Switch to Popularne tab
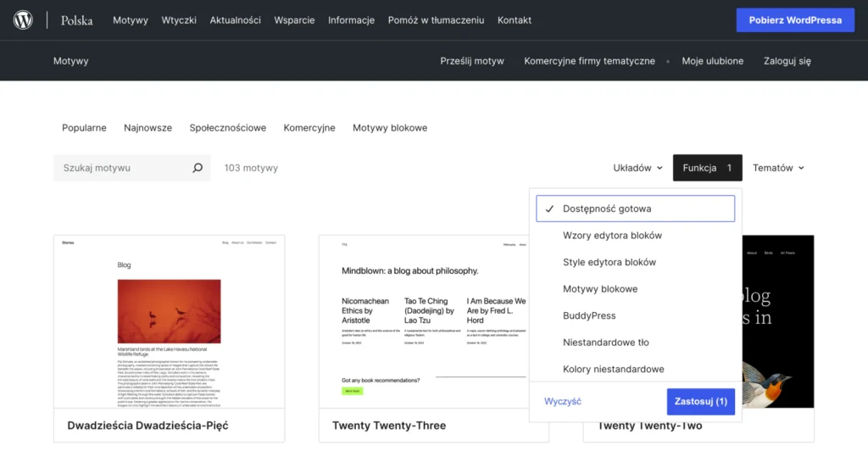Viewport: 868px width, 468px height. 84,127
